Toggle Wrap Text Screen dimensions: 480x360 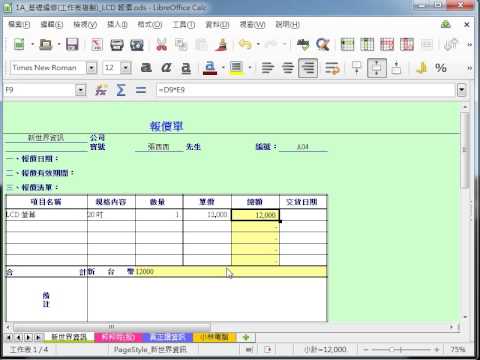pos(332,68)
